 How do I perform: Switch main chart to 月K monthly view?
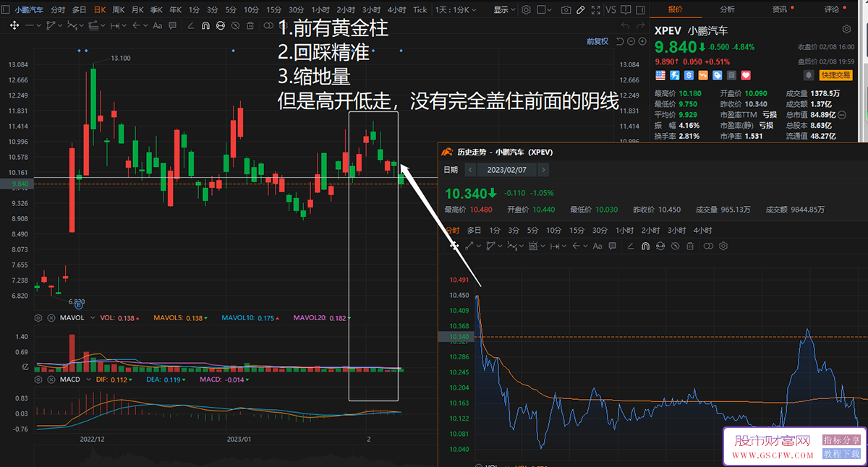(137, 10)
